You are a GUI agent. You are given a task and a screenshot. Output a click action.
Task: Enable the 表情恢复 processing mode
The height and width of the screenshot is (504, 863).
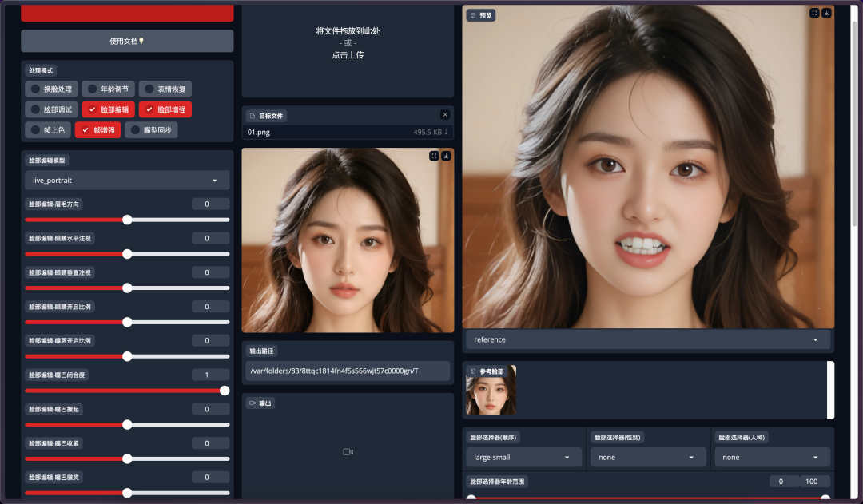(x=165, y=89)
